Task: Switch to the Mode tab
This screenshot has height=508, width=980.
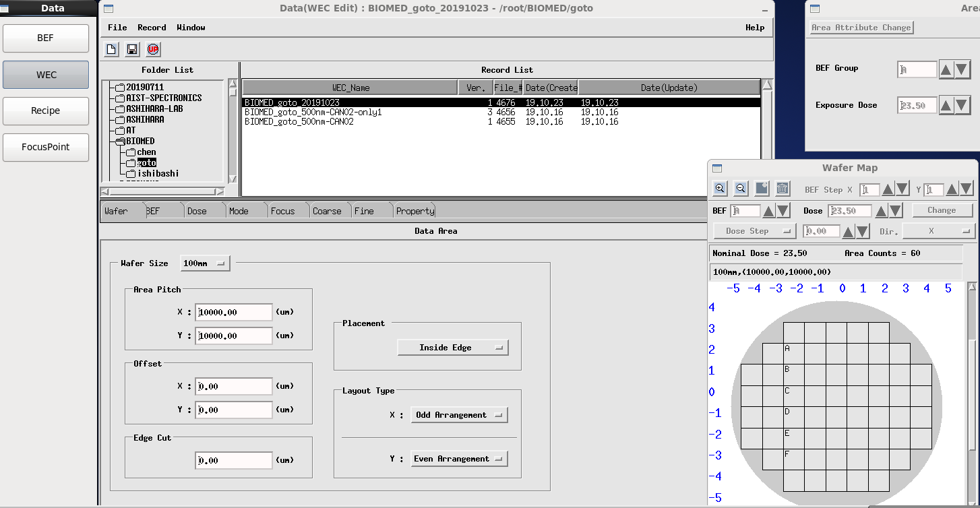Action: pos(247,211)
